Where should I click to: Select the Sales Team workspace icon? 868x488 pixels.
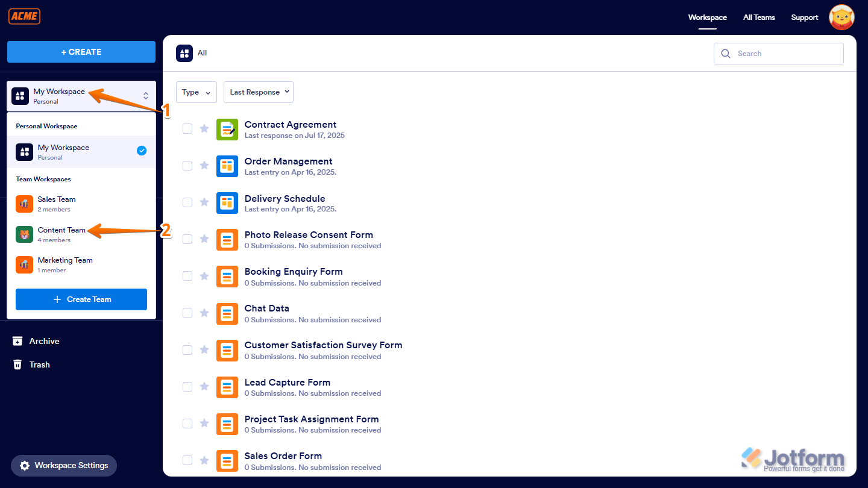click(x=24, y=204)
